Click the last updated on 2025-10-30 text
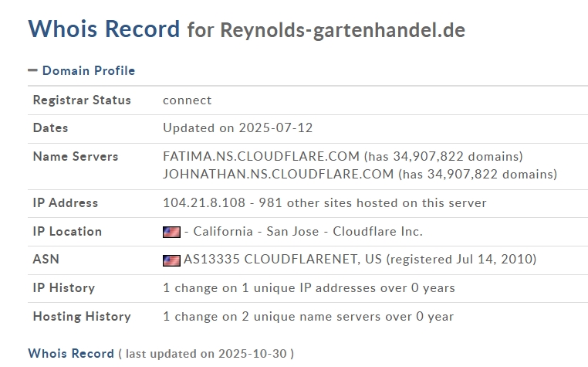The image size is (588, 367). (x=206, y=354)
